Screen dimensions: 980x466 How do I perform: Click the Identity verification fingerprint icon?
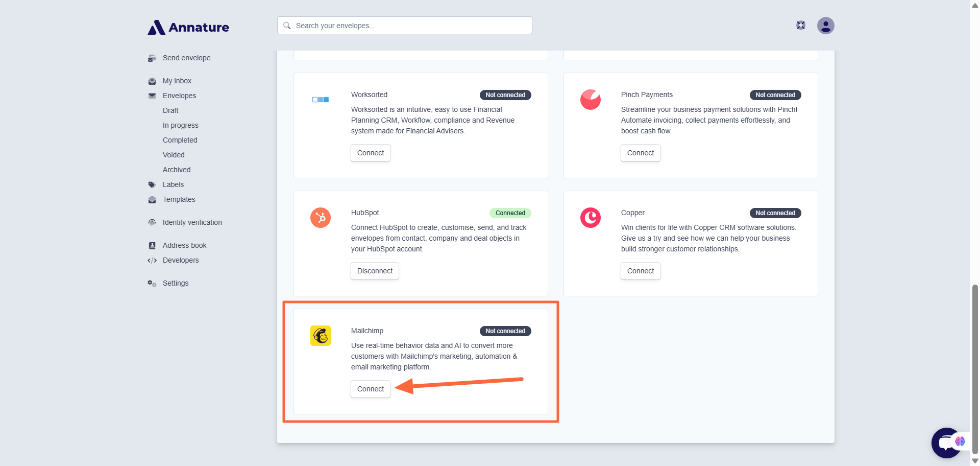[152, 222]
